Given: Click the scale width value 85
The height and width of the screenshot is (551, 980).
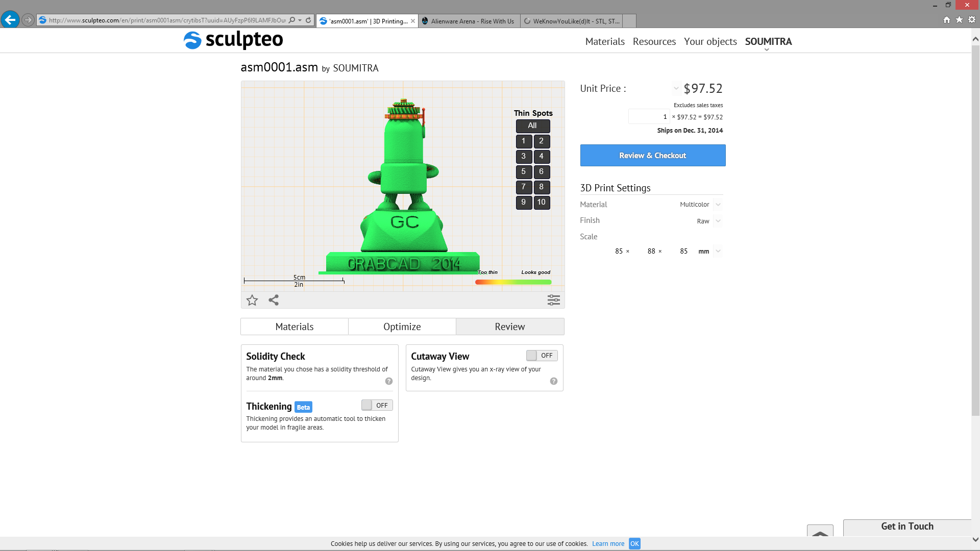Looking at the screenshot, I should coord(619,251).
